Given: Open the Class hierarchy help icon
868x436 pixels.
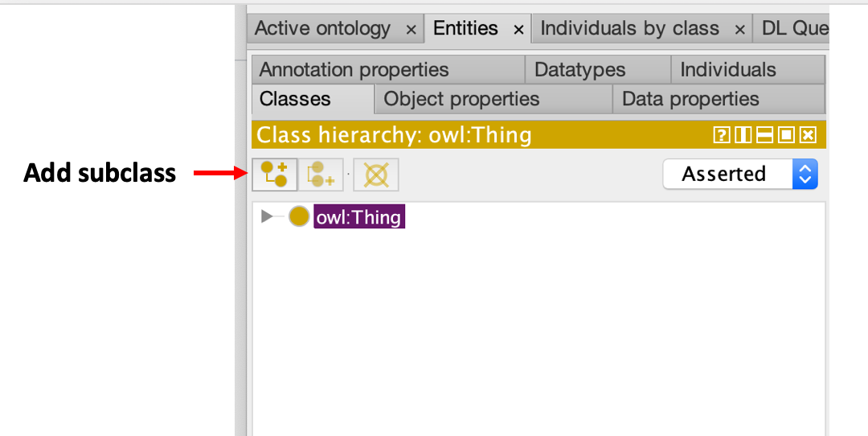Looking at the screenshot, I should pyautogui.click(x=720, y=134).
